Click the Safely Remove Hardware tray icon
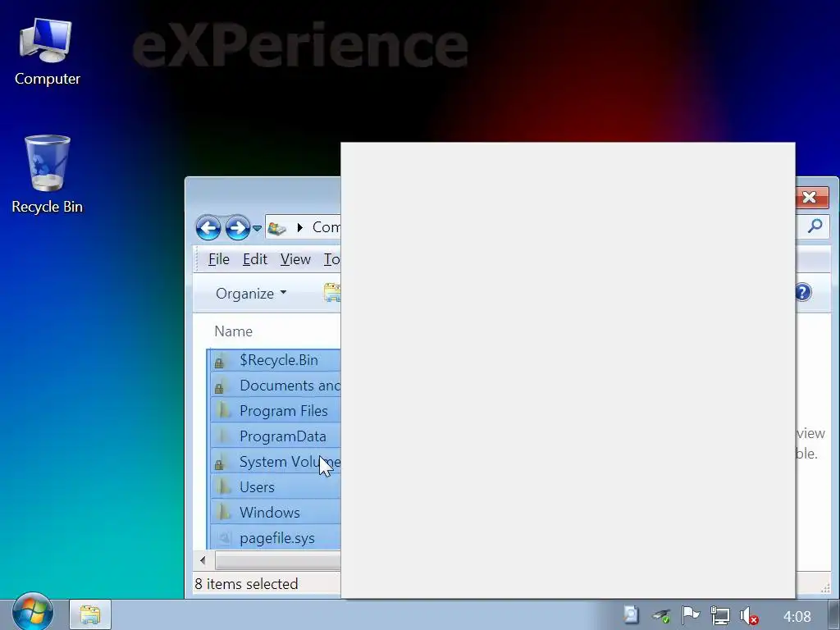The width and height of the screenshot is (840, 630). (661, 616)
